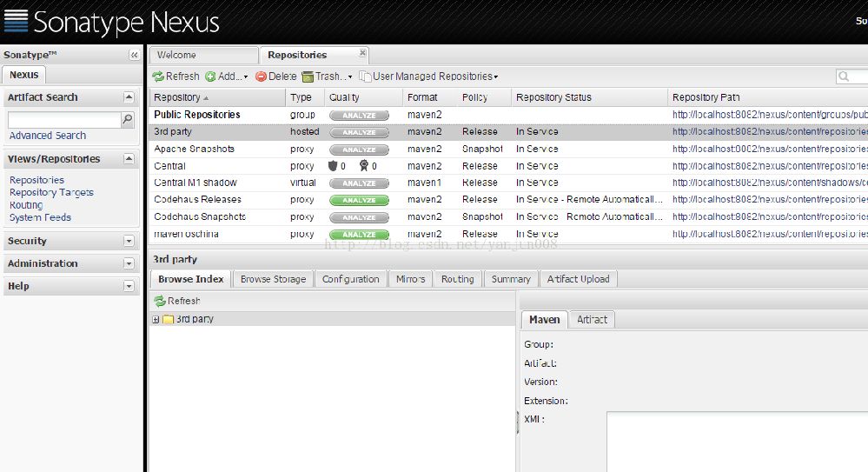Open the Configuration tab
The image size is (868, 472).
click(351, 279)
